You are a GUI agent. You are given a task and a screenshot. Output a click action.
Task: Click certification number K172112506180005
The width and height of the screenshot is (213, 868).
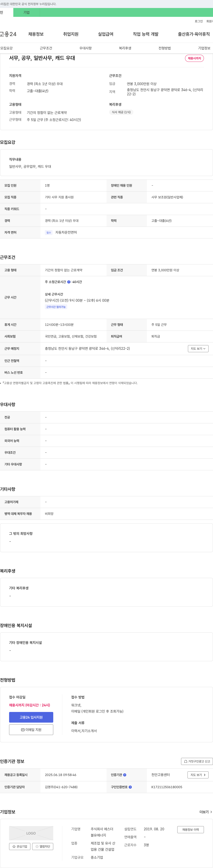(x=167, y=787)
